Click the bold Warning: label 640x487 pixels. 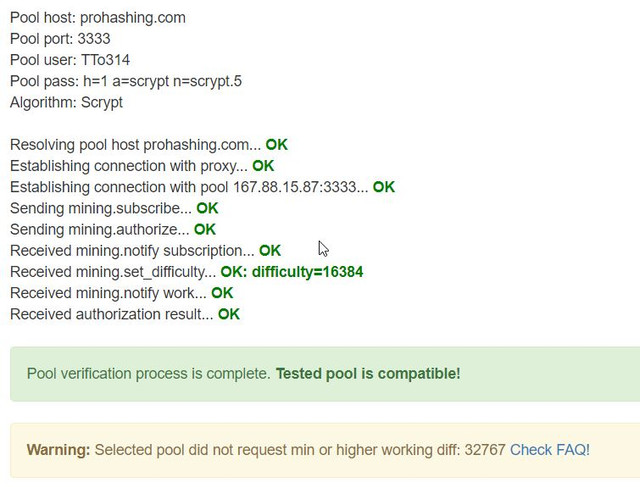(x=58, y=450)
